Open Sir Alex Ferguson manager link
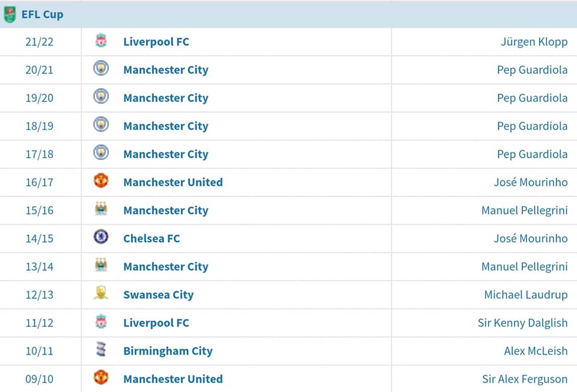 pyautogui.click(x=525, y=379)
